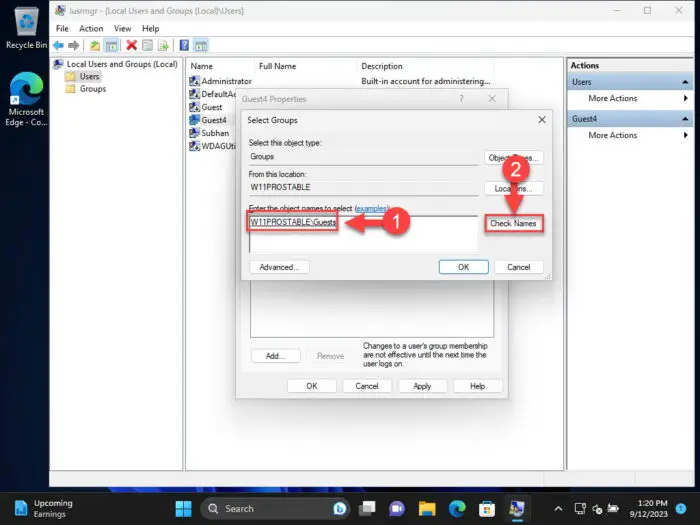Click the forward arrow toolbar icon
700x525 pixels.
coord(74,45)
